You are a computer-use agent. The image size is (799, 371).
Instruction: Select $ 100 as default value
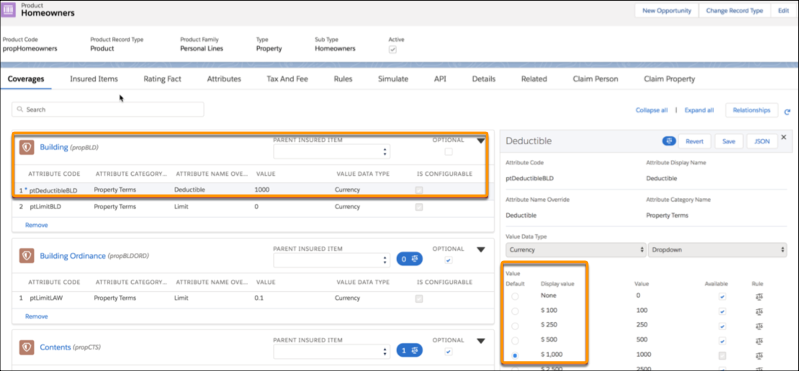point(515,311)
